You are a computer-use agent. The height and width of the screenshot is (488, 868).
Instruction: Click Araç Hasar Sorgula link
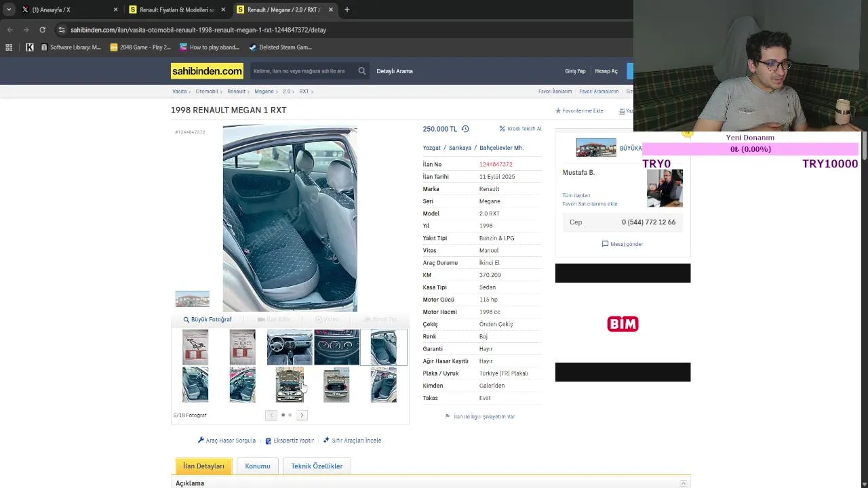tap(226, 441)
